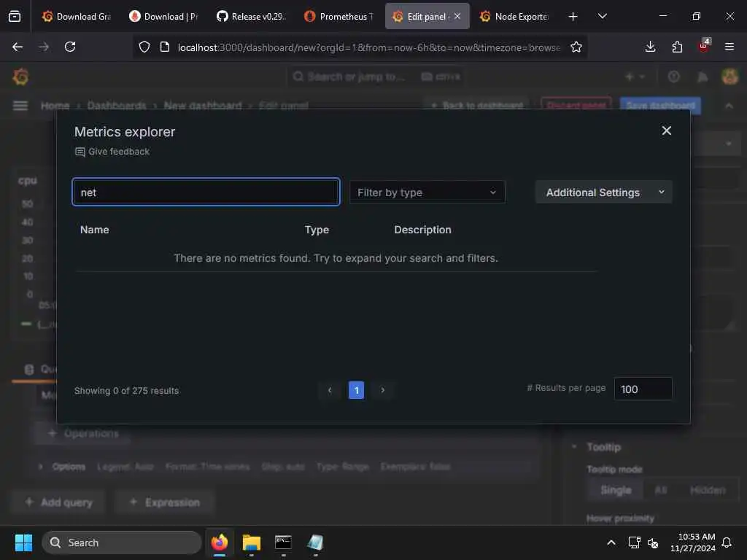Click the Description column header
Image resolution: width=747 pixels, height=560 pixels.
(x=422, y=230)
